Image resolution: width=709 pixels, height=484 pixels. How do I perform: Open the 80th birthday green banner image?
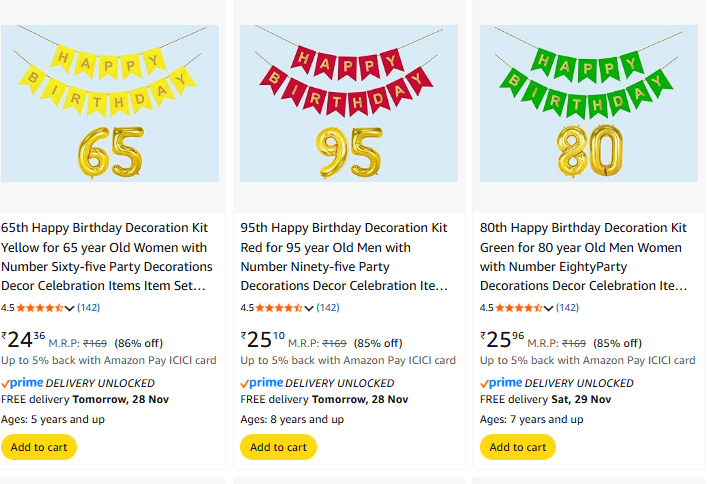tap(589, 104)
